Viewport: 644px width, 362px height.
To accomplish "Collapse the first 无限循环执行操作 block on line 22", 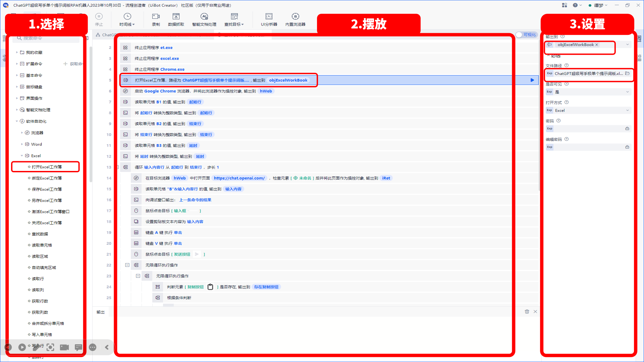I will tap(127, 265).
